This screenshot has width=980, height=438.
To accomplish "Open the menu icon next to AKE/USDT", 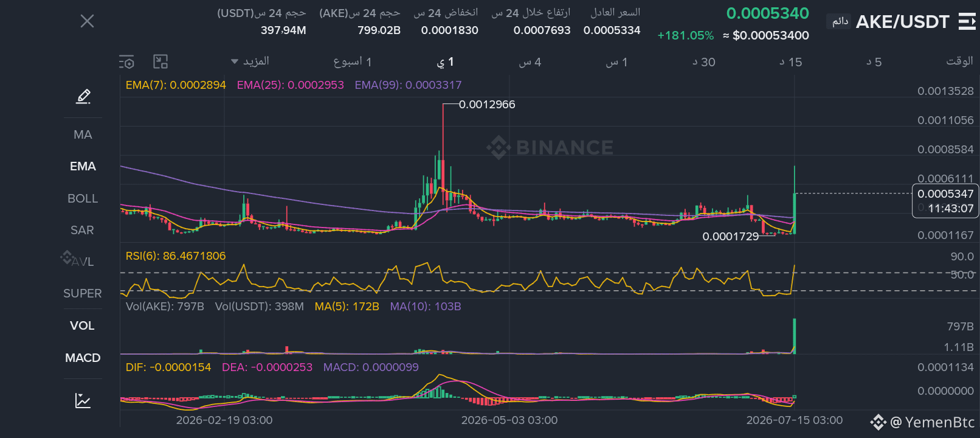I will pos(967,22).
